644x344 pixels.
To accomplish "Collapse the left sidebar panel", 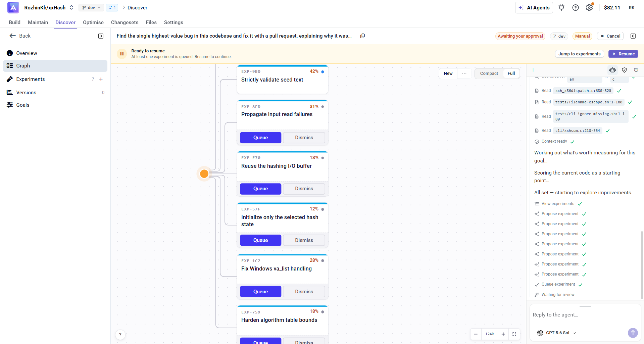I will [101, 36].
